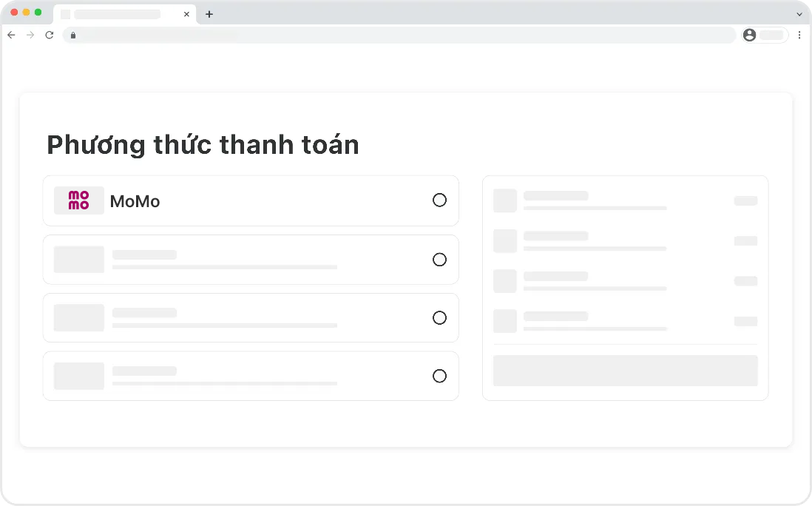
Task: Focus the browser address bar
Action: pyautogui.click(x=399, y=35)
